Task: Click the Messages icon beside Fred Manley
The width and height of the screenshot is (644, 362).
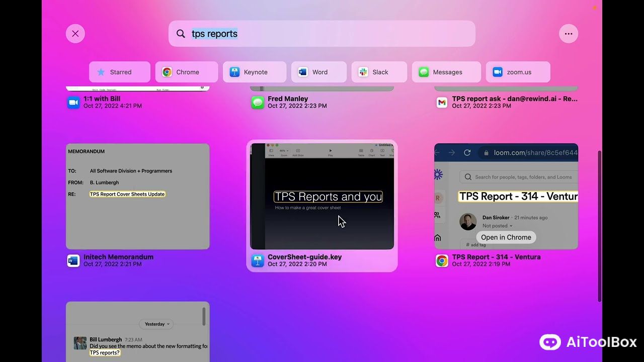Action: [258, 103]
